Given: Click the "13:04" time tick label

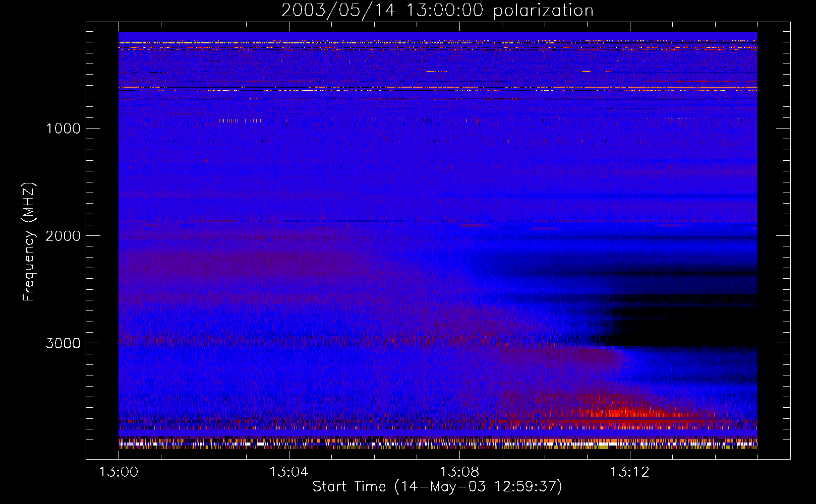Looking at the screenshot, I should 288,472.
